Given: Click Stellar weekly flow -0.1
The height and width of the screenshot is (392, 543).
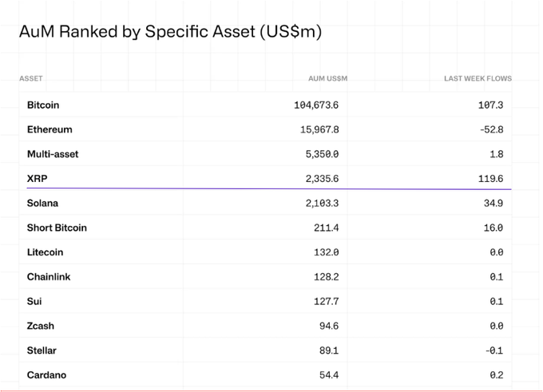Looking at the screenshot, I should 494,350.
